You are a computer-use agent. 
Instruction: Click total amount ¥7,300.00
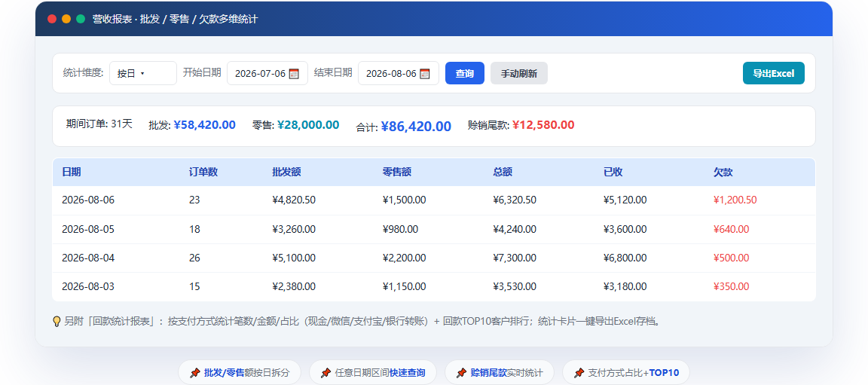click(515, 258)
